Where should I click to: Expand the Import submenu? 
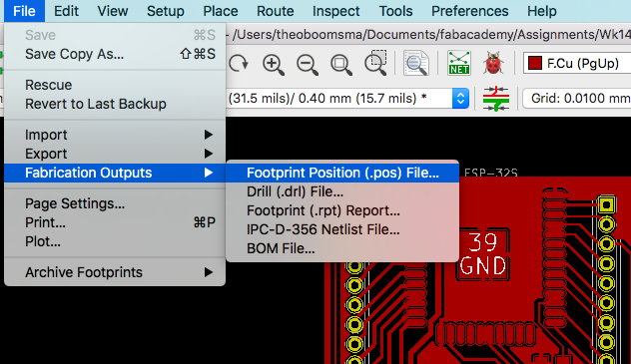[x=115, y=135]
